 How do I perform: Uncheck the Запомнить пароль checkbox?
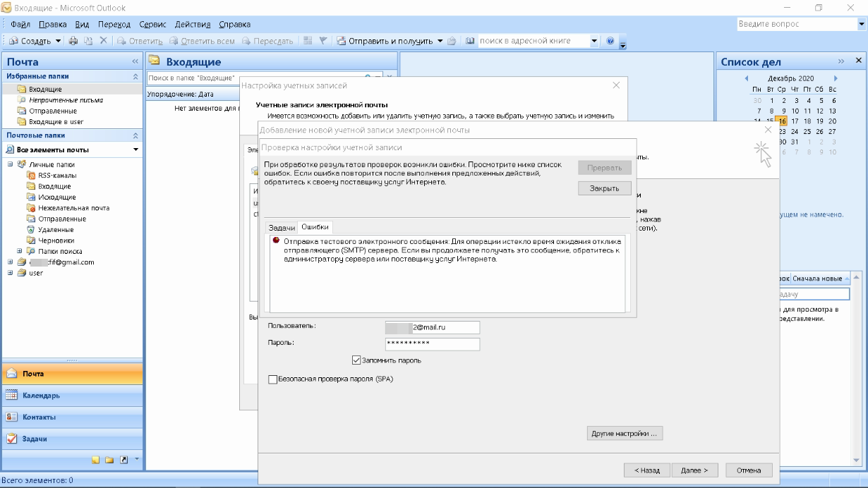coord(356,360)
